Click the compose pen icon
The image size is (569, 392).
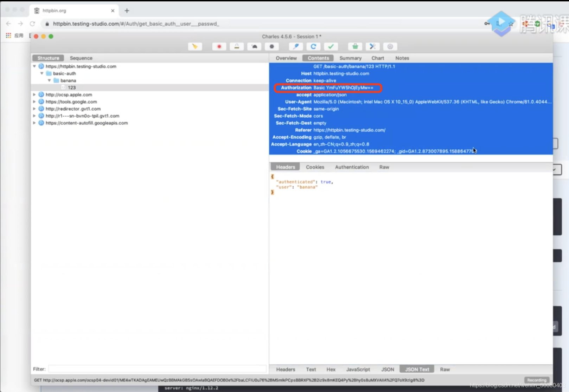coord(296,46)
